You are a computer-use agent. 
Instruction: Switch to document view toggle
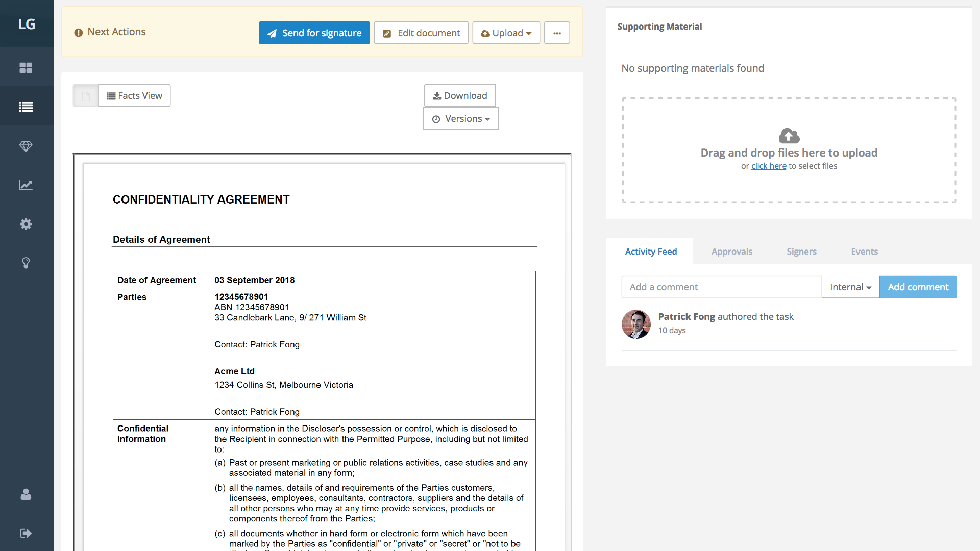86,96
